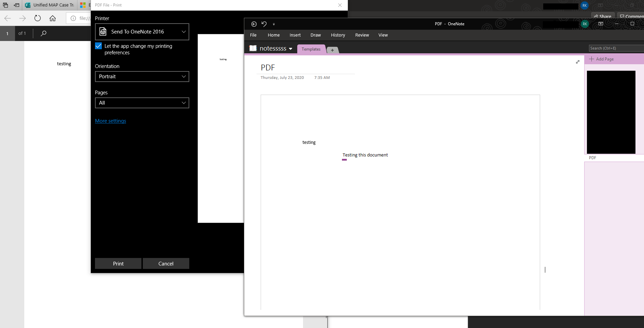
Task: Click the OneNote Undo icon
Action: coord(264,24)
